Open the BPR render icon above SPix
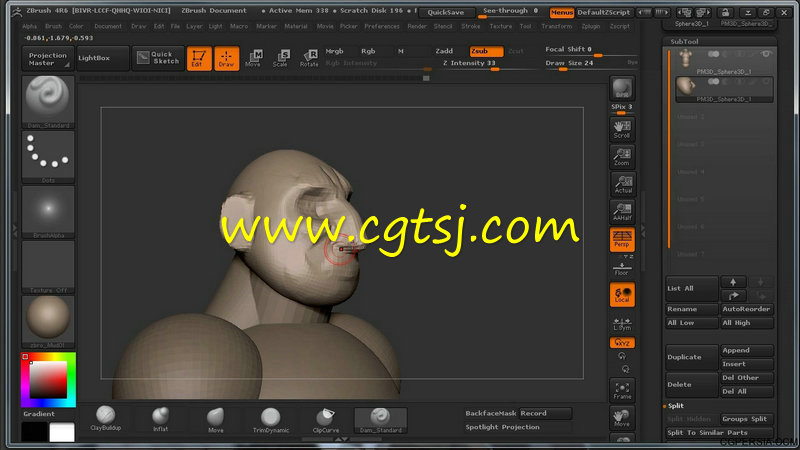This screenshot has height=450, width=800. 622,88
